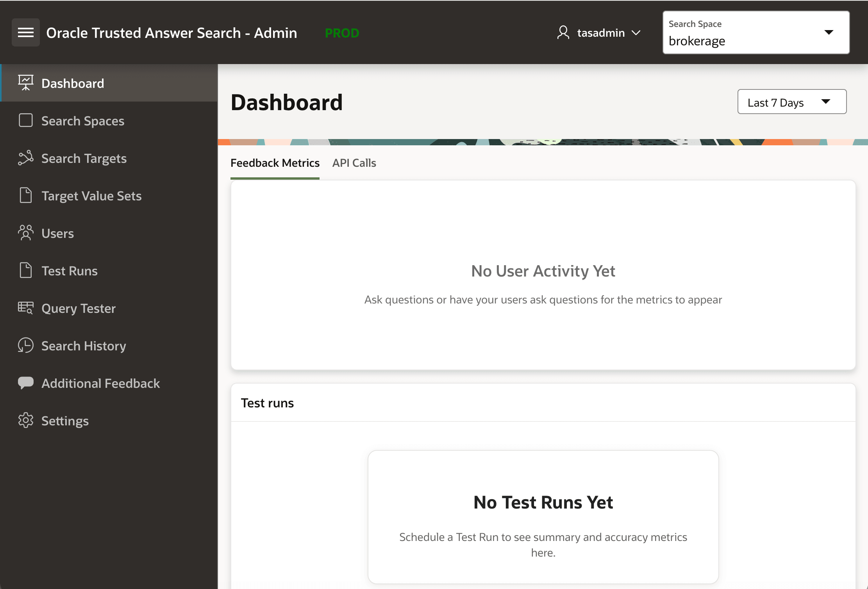Click the tasadmin user profile icon
This screenshot has width=868, height=589.
(x=563, y=32)
